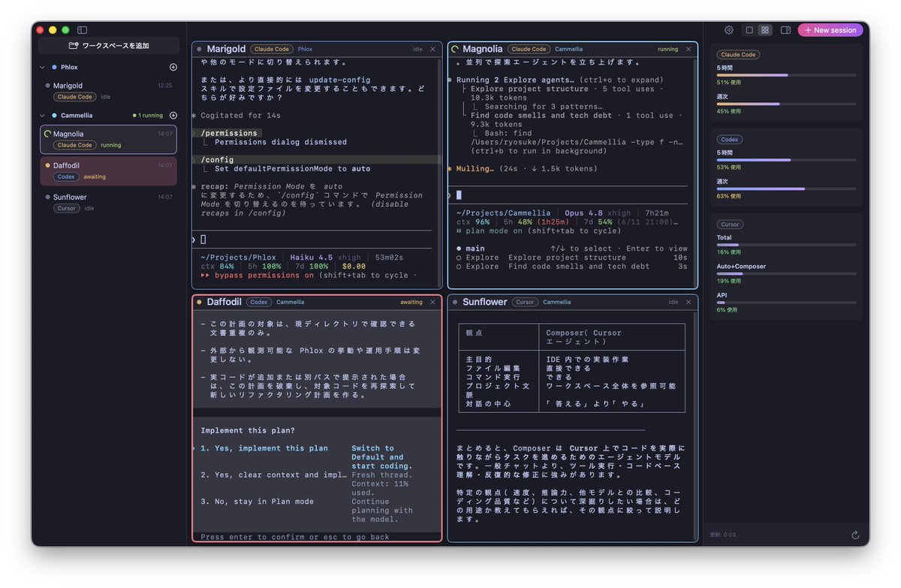Click Codex 5時間 usage bar

pyautogui.click(x=786, y=160)
